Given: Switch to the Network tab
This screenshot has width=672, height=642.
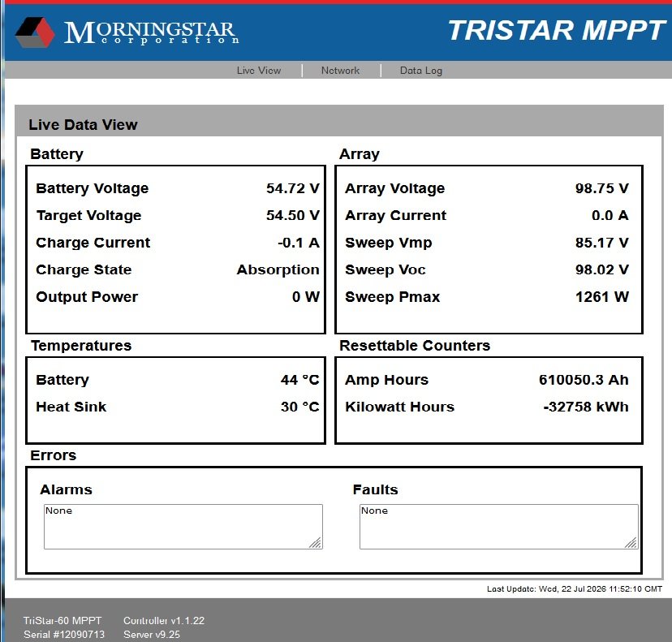Looking at the screenshot, I should coord(340,71).
